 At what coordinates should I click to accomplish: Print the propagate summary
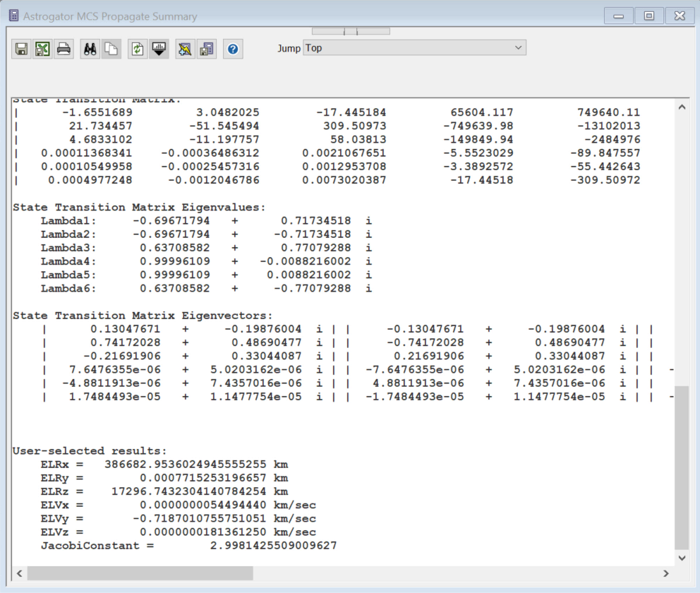[x=64, y=49]
